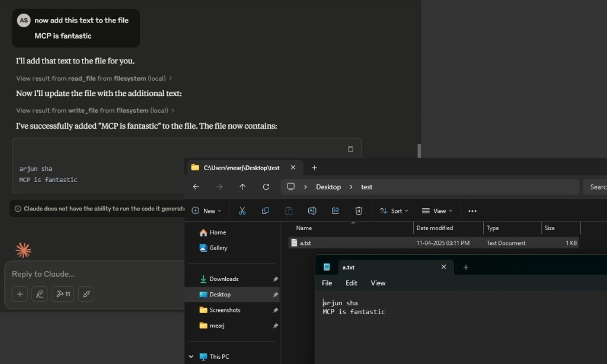This screenshot has width=607, height=364.
Task: Switch to the a.txt tab in Notepad
Action: (x=349, y=267)
